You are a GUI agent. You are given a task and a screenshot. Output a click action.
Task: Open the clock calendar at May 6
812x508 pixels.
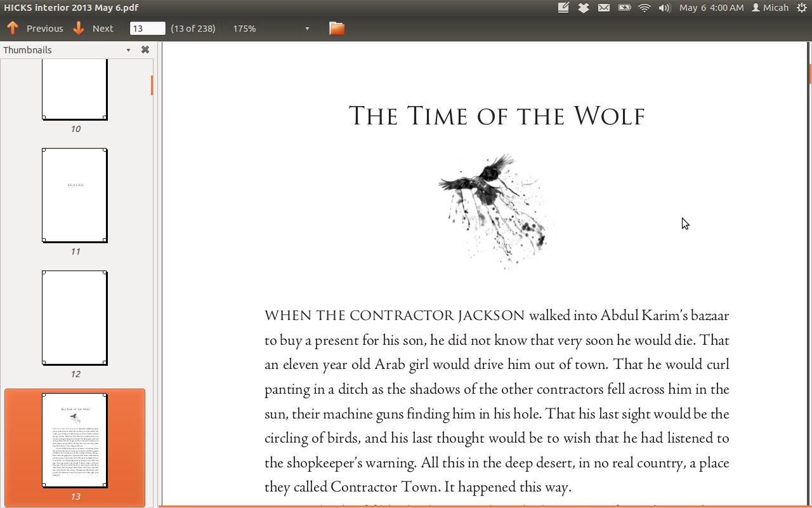click(711, 8)
